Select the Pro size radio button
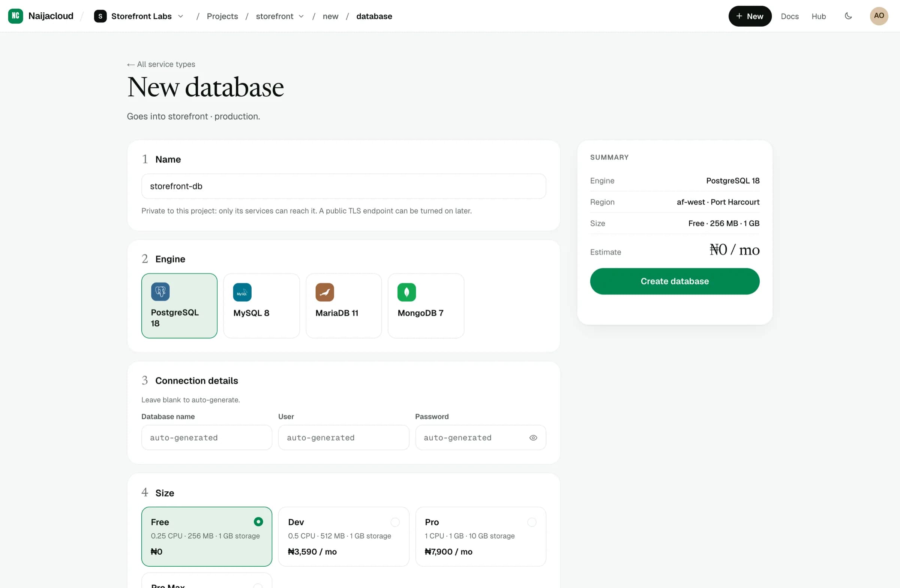 coord(532,522)
